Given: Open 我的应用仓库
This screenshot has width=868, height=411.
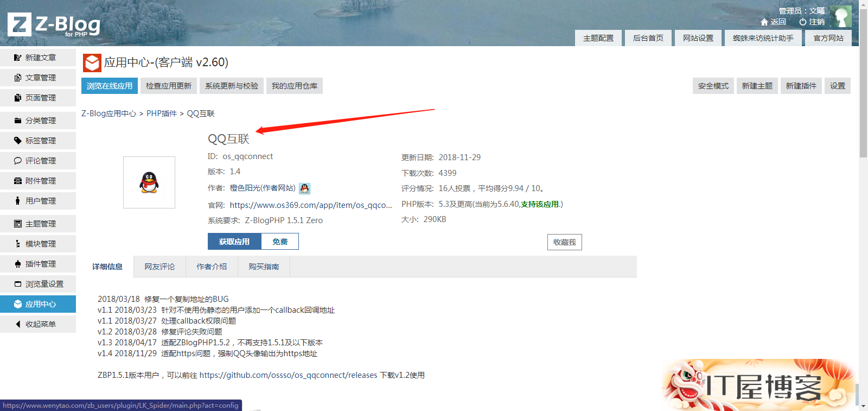Looking at the screenshot, I should (x=295, y=86).
